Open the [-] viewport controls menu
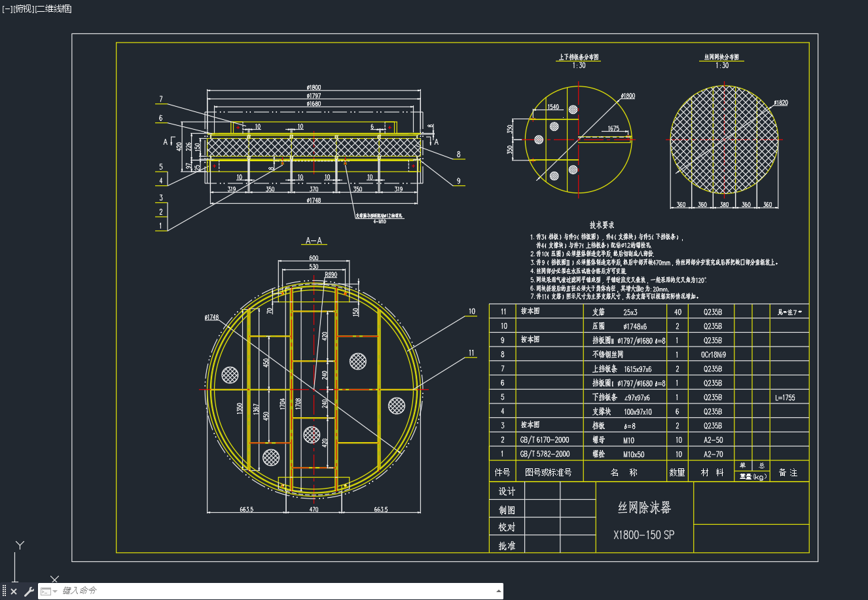868x600 pixels. tap(7, 9)
